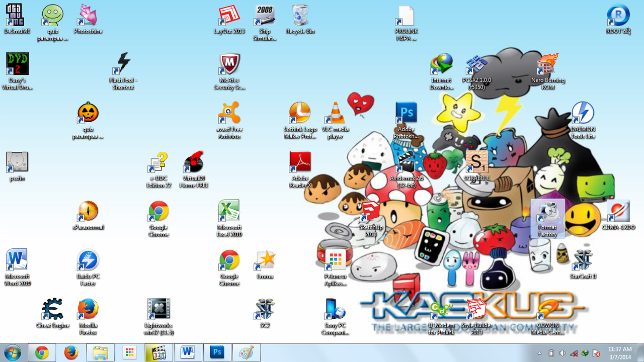The height and width of the screenshot is (362, 644).
Task: Open the CDMA-1XDO shortcut
Action: click(618, 215)
